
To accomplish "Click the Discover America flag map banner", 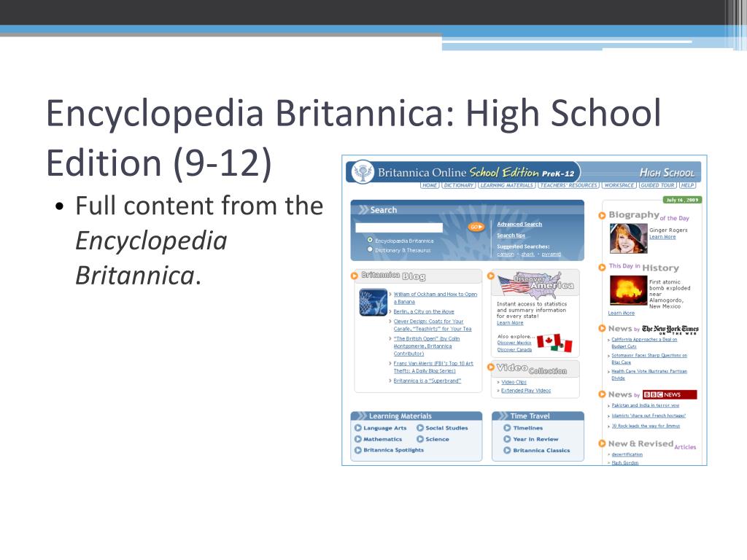I will point(536,284).
